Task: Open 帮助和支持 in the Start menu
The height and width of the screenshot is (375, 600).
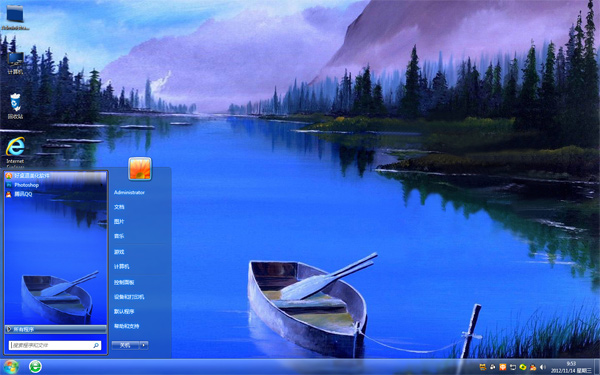Action: [126, 326]
